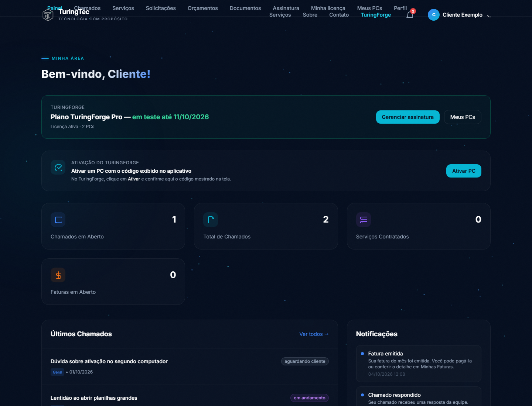Open Perfil in the navigation
532x406 pixels.
coord(400,8)
